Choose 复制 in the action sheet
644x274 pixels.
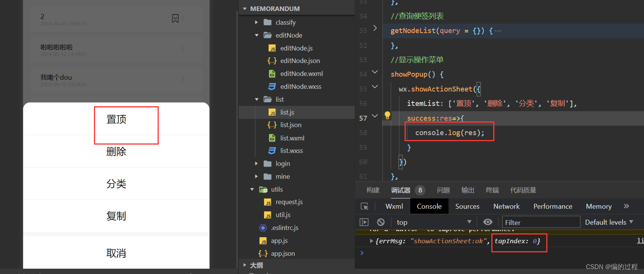(x=116, y=216)
